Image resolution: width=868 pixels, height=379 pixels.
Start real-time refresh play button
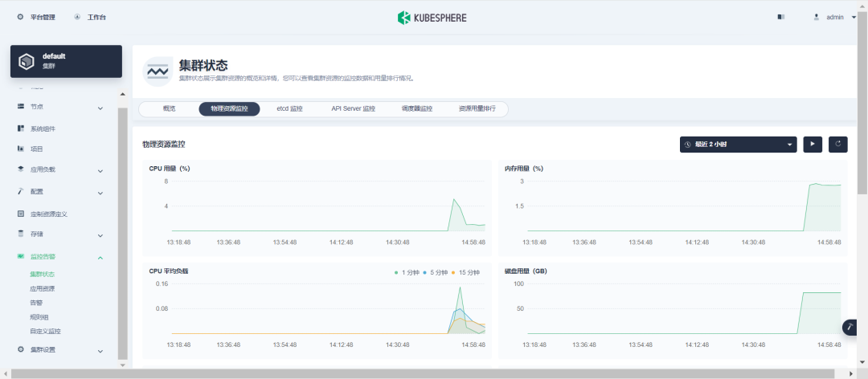813,145
